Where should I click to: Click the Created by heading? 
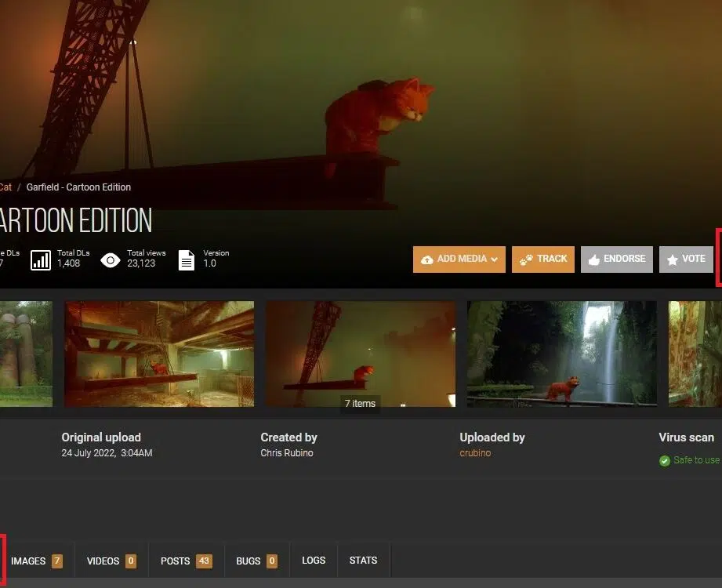(288, 437)
